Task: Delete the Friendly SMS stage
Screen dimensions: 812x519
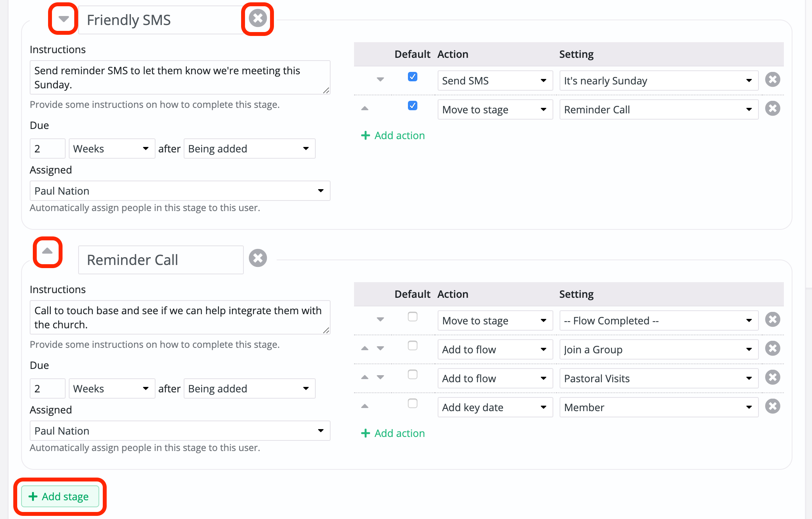Action: click(x=258, y=18)
